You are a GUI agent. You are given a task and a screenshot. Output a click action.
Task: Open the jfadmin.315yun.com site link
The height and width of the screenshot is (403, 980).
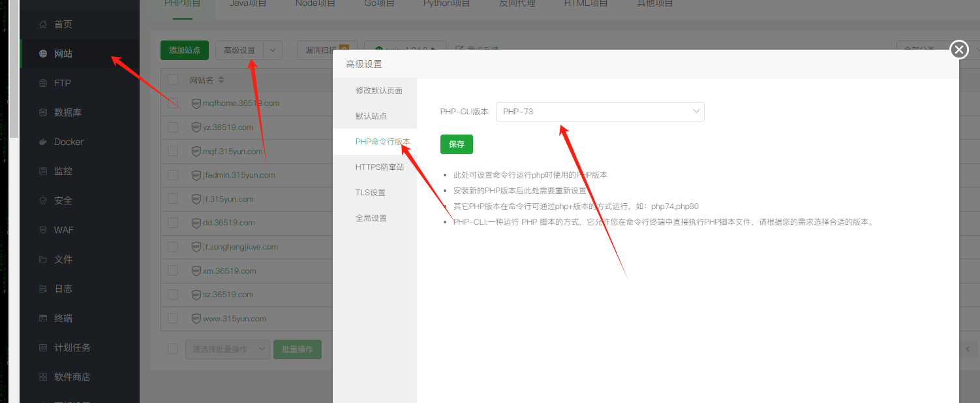(x=239, y=175)
